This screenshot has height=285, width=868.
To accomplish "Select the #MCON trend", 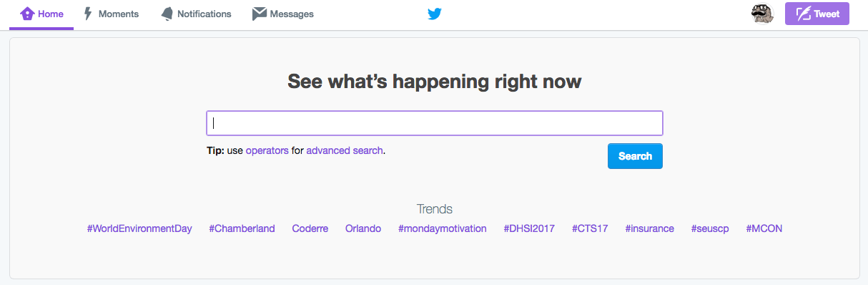I will 764,228.
